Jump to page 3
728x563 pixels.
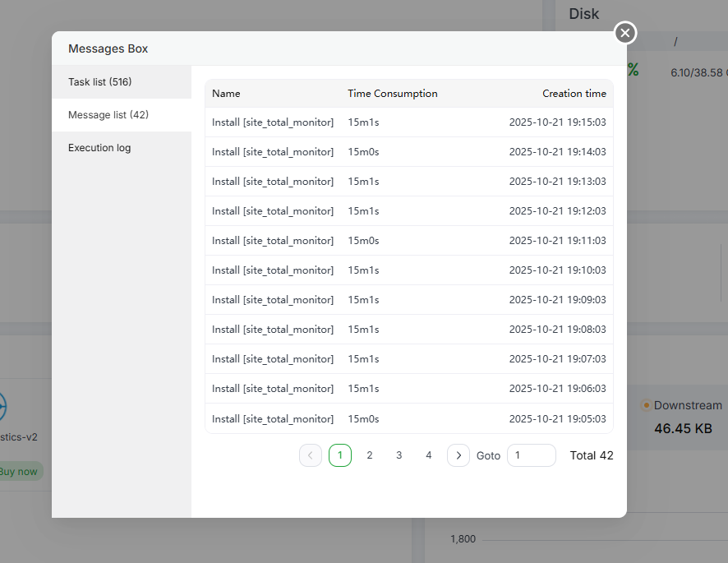(x=399, y=455)
